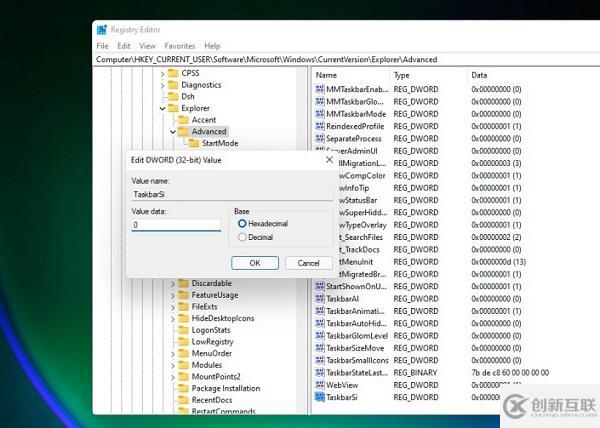Viewport: 600px width, 428px height.
Task: Expand the Diagnostics tree node
Action: pyautogui.click(x=162, y=85)
